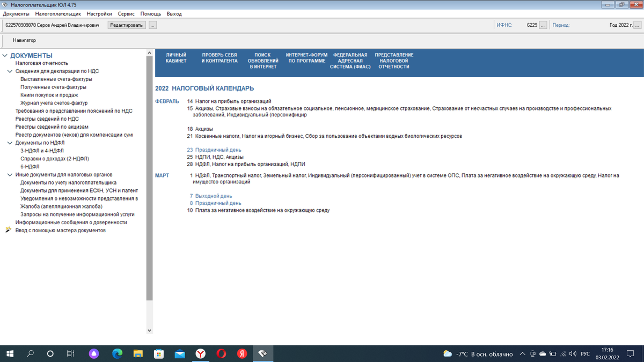Open the volume control tray icon
This screenshot has height=362, width=644.
pos(573,354)
